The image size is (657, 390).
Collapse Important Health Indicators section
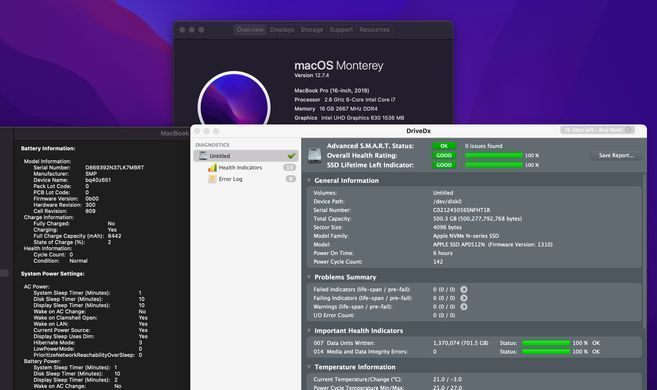(309, 331)
